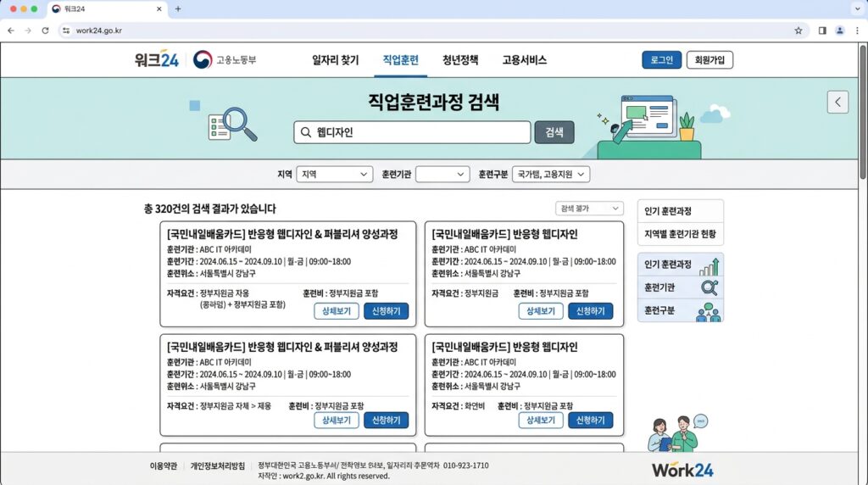Click people icon beside 훈련구분 sidebar item
This screenshot has height=485, width=868.
[709, 312]
